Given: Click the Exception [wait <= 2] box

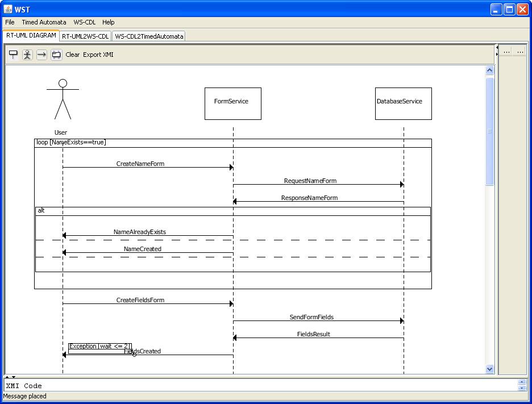Looking at the screenshot, I should coord(100,348).
